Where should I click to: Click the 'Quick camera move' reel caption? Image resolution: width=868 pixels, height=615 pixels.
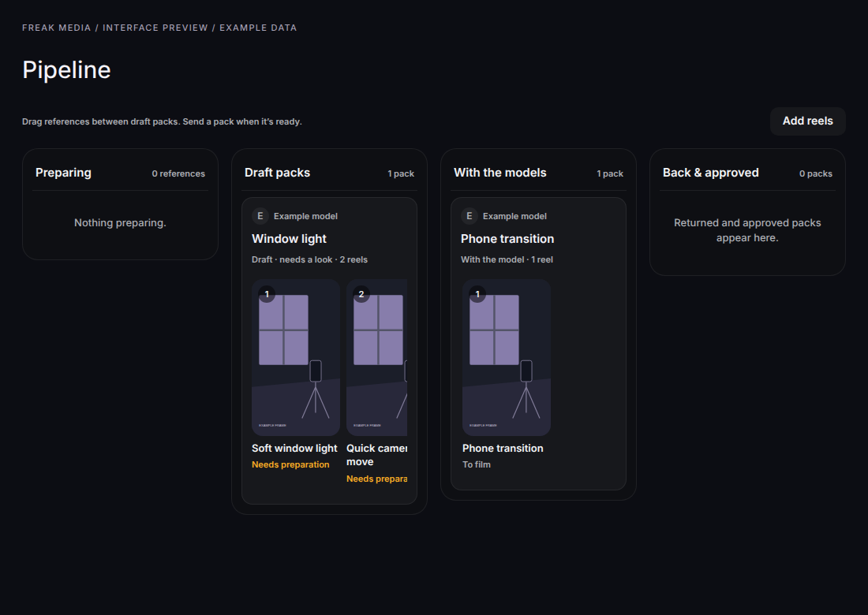pyautogui.click(x=377, y=455)
